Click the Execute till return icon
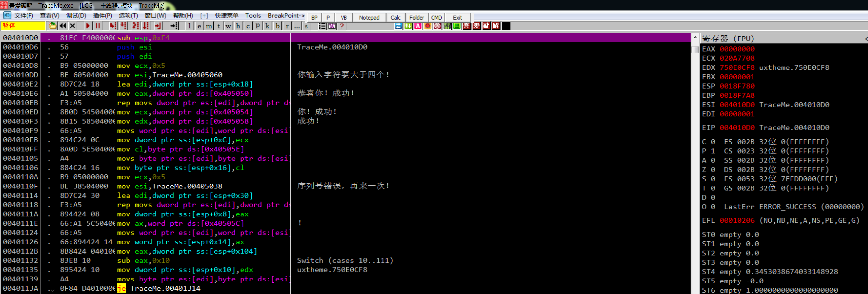Screen dimensions: 868x294 pyautogui.click(x=158, y=26)
